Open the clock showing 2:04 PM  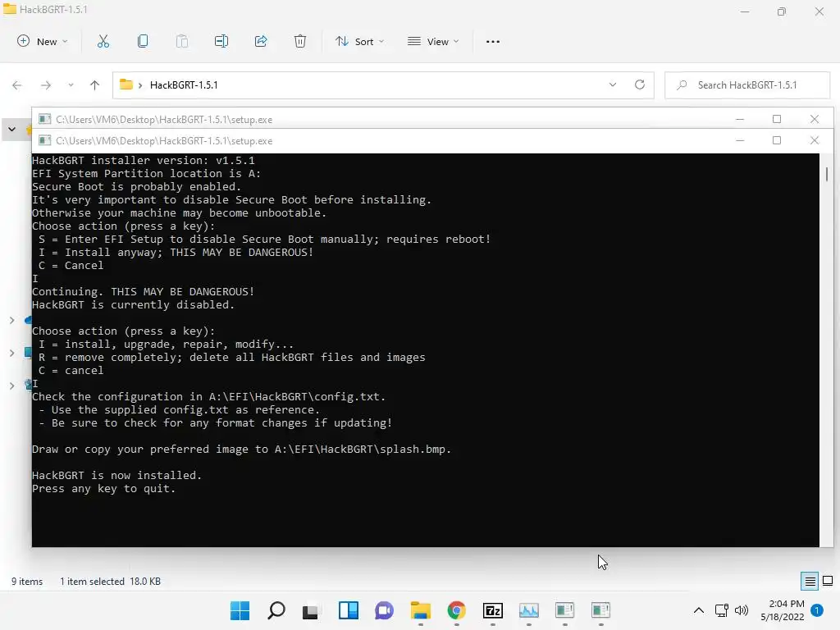(782, 610)
